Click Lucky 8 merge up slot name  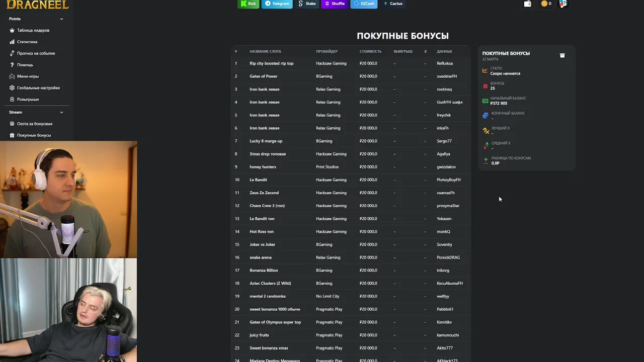[266, 141]
